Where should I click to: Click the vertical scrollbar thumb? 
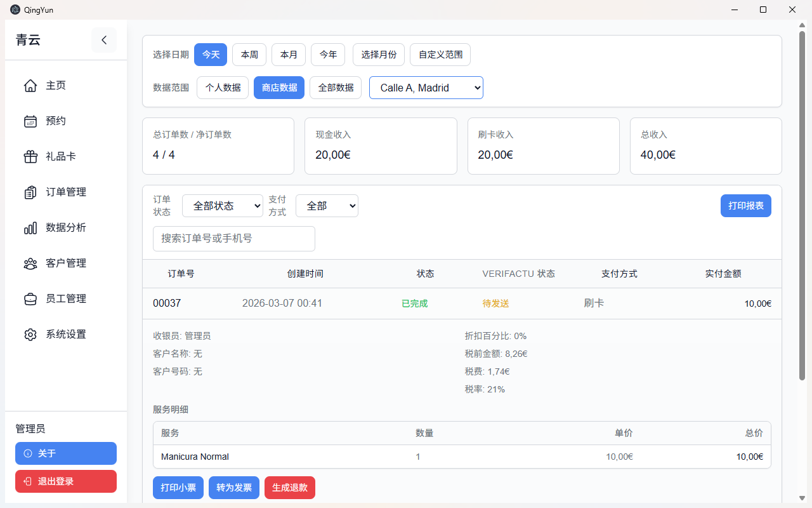(802, 206)
